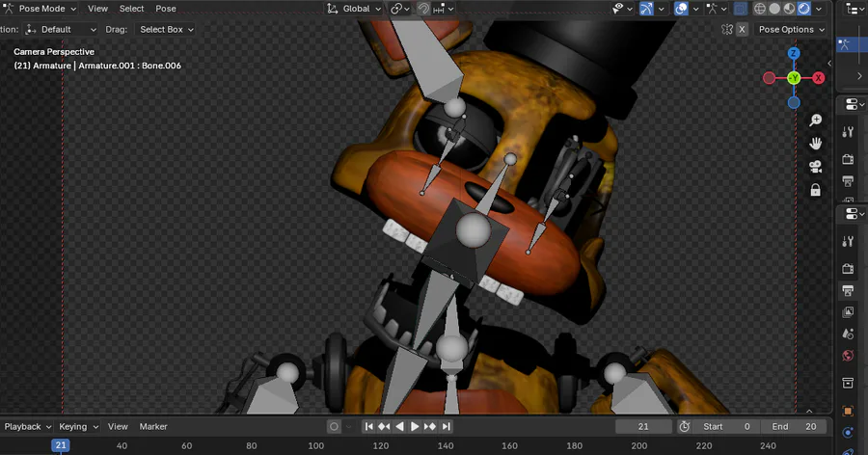Click the Z axis on navigation gizmo
The width and height of the screenshot is (868, 455).
tap(794, 53)
